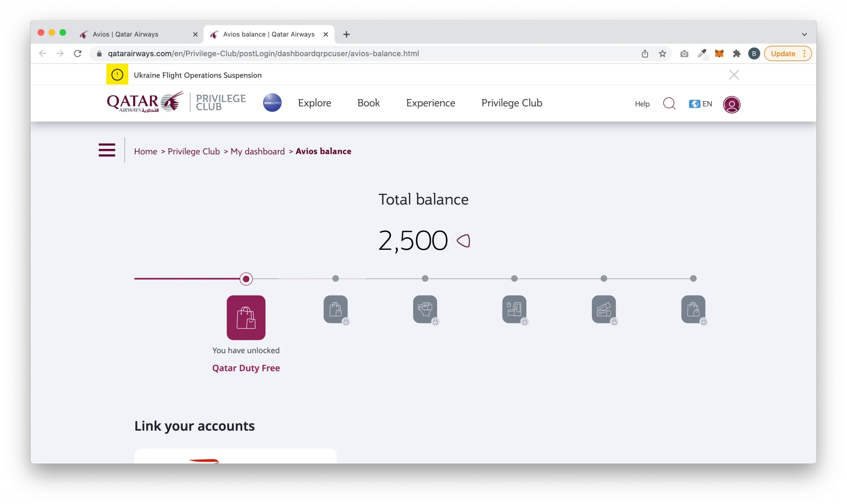Select the locked tickets milestone icon

(x=603, y=310)
